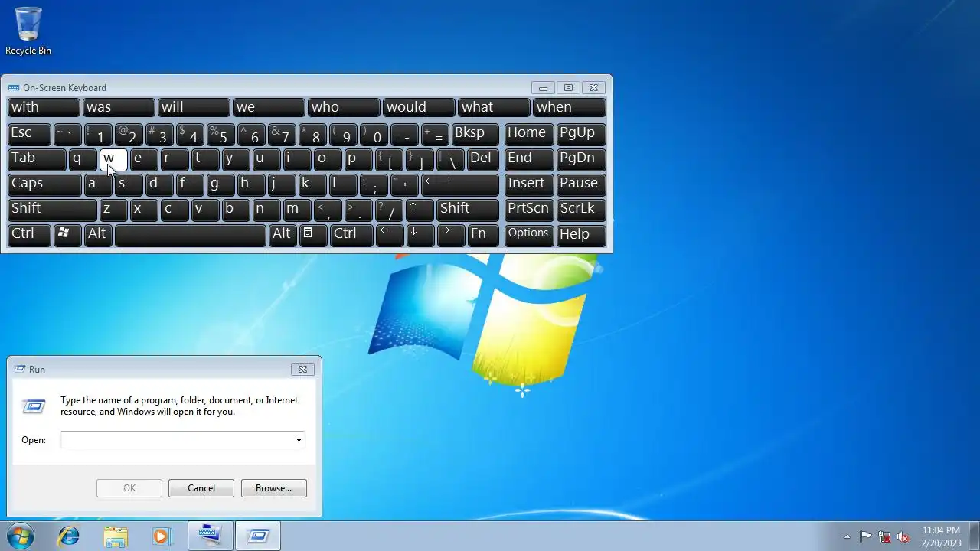
Task: Toggle the Caps lock key
Action: coord(44,184)
